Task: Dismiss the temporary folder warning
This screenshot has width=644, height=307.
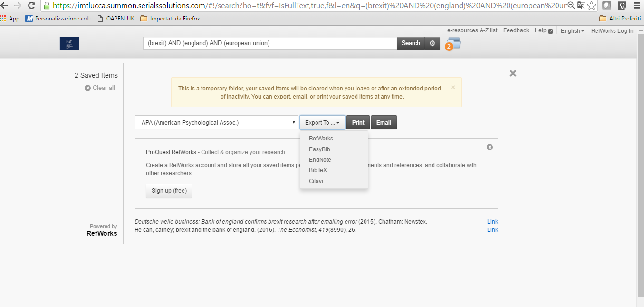Action: click(453, 87)
